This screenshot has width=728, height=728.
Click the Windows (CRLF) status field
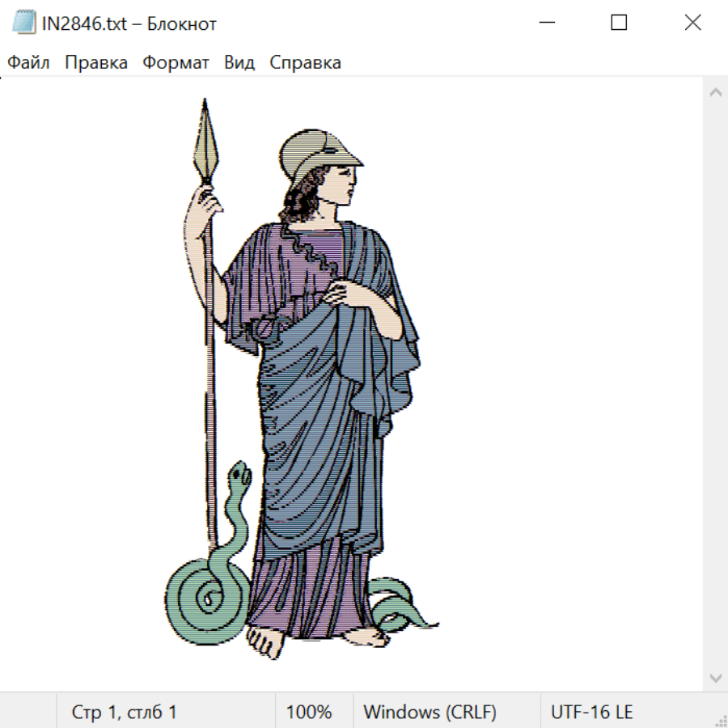430,713
